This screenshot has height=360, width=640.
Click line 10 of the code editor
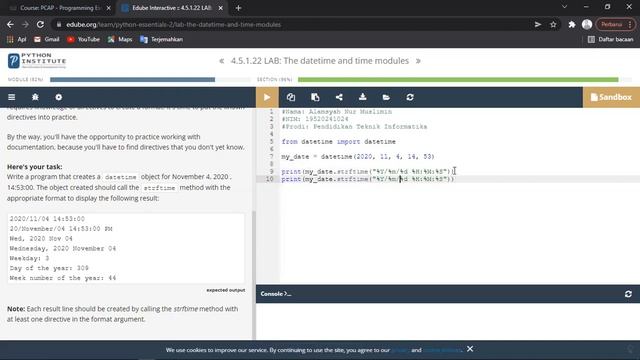click(367, 179)
